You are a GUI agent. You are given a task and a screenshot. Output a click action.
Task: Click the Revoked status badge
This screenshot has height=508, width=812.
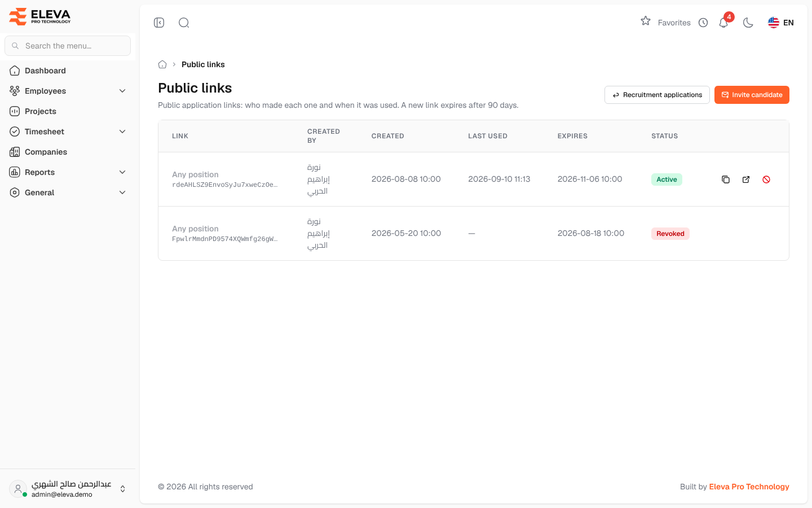click(x=670, y=234)
